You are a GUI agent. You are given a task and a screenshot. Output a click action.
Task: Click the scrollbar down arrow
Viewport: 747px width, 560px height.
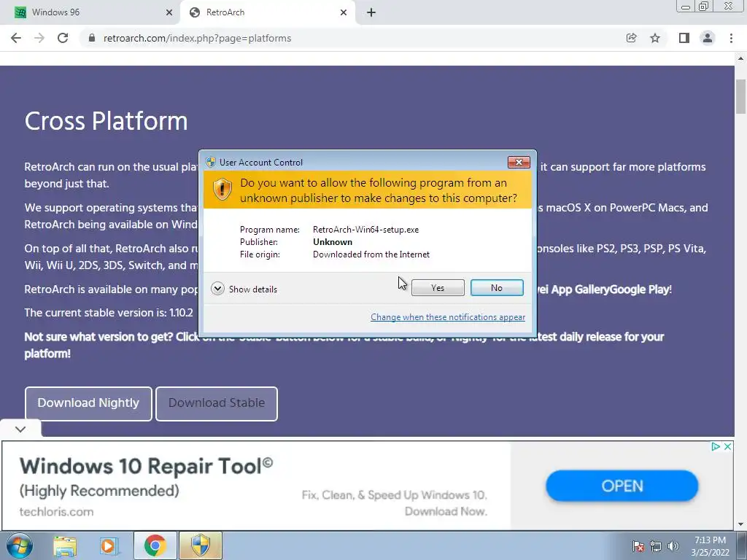(740, 524)
